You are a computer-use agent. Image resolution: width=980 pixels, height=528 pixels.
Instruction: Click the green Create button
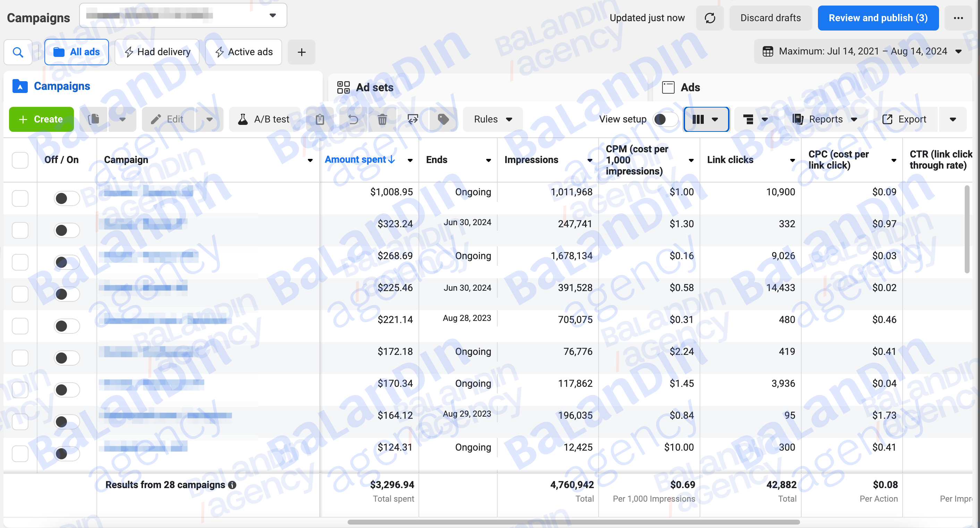click(41, 119)
